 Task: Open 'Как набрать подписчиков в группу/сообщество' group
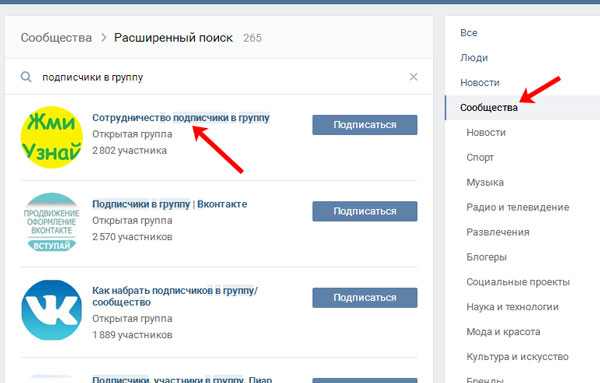point(175,296)
